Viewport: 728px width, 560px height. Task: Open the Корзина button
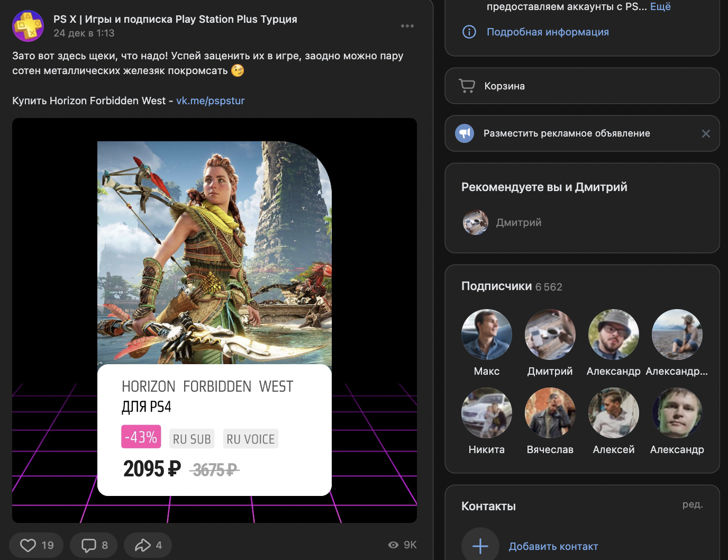coord(582,86)
